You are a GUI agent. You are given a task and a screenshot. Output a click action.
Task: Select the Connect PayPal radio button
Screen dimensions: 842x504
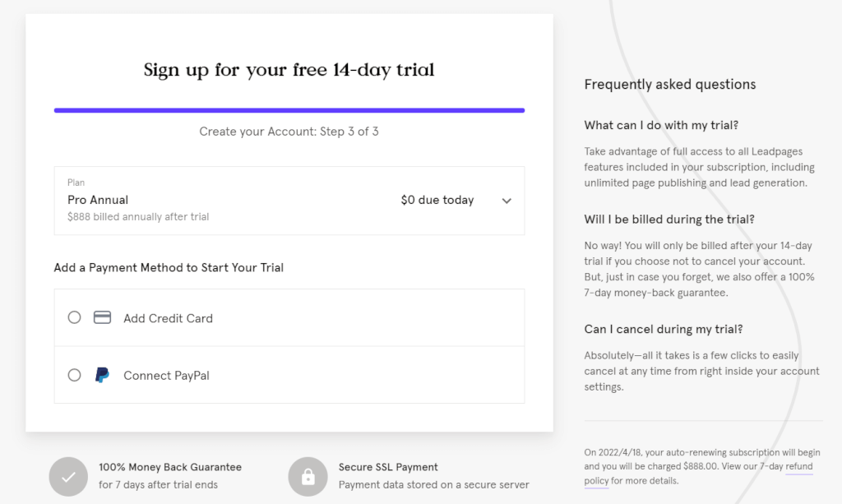(74, 375)
